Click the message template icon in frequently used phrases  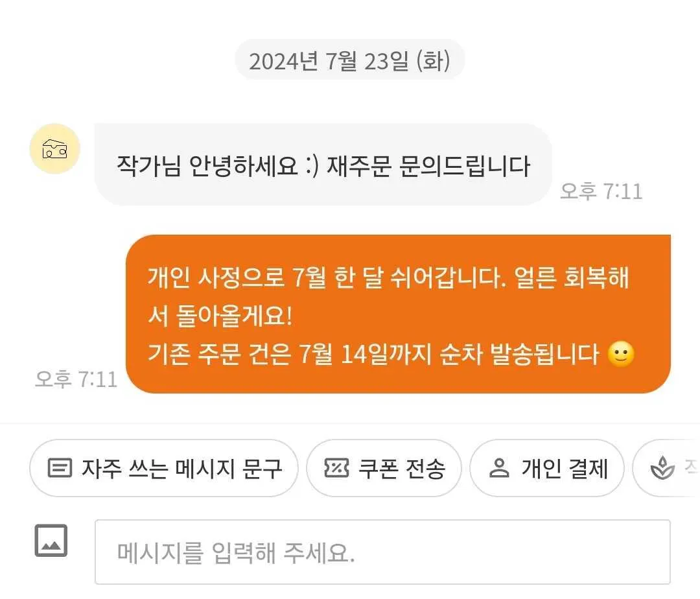tap(60, 468)
